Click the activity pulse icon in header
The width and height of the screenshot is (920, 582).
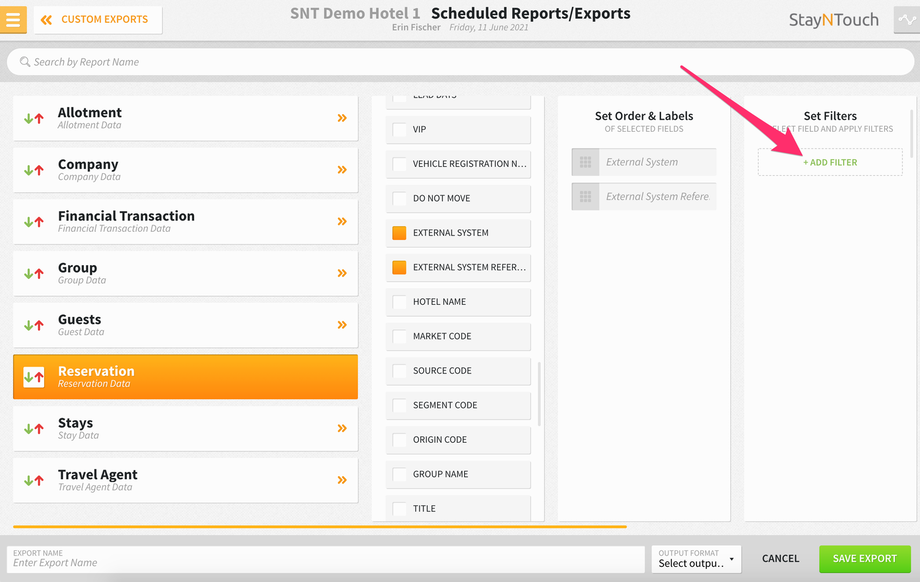[907, 19]
